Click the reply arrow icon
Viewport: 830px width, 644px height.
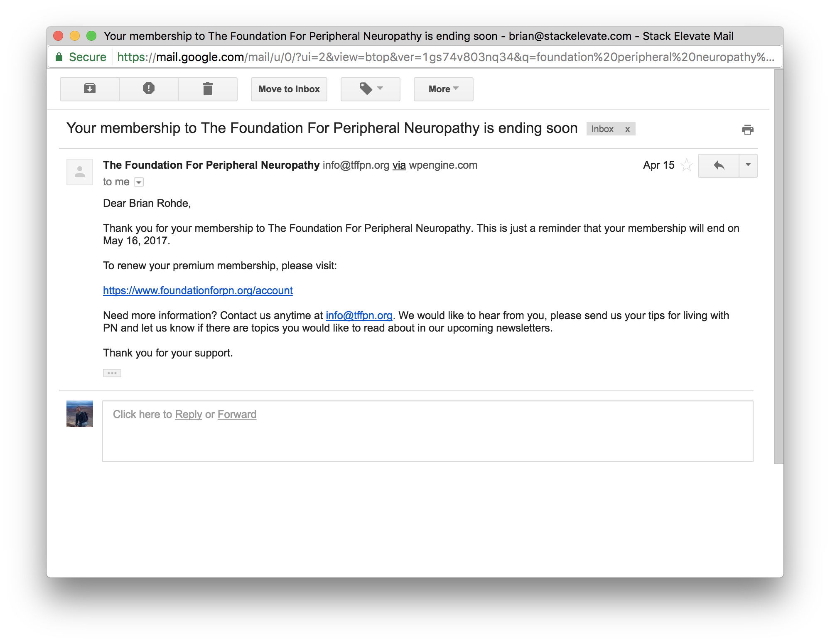point(719,166)
